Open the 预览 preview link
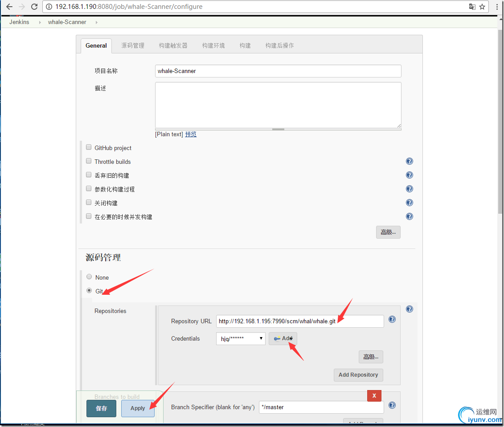Screen dimensions: 504x427 [191, 134]
